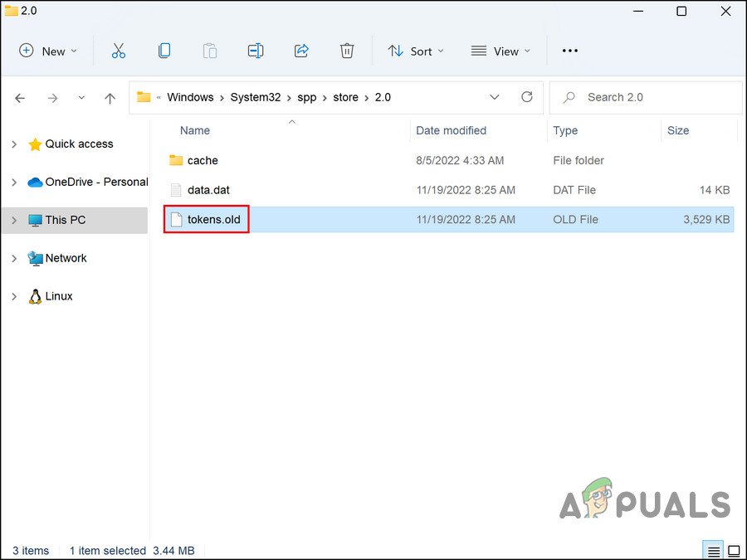Switch to large thumbnails view
Viewport: 747px width, 560px height.
point(734,550)
